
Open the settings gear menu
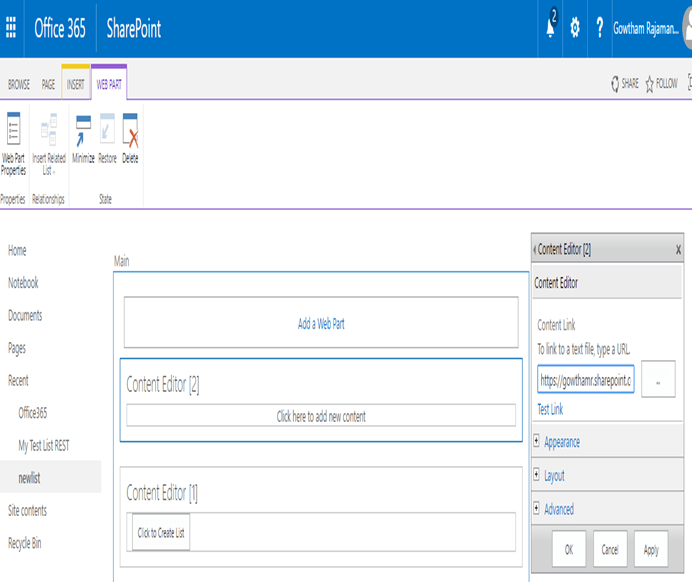click(575, 28)
